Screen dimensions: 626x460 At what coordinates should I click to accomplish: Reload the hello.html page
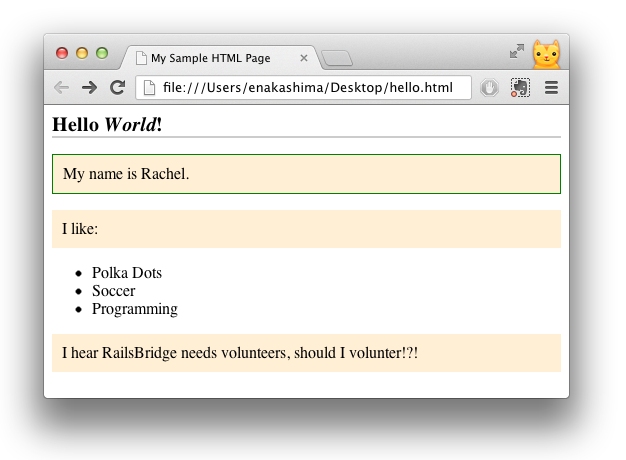pos(117,88)
